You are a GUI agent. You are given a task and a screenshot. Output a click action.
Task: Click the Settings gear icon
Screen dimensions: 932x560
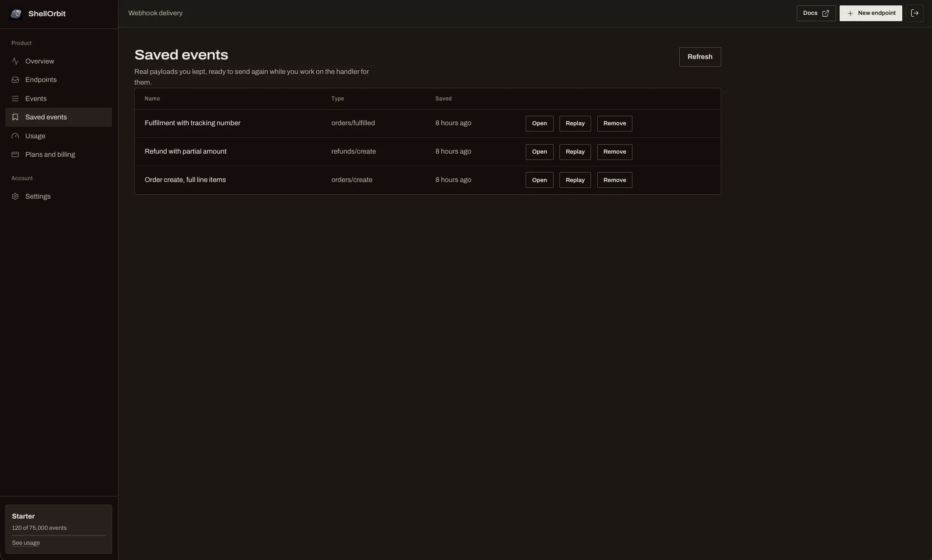point(15,196)
